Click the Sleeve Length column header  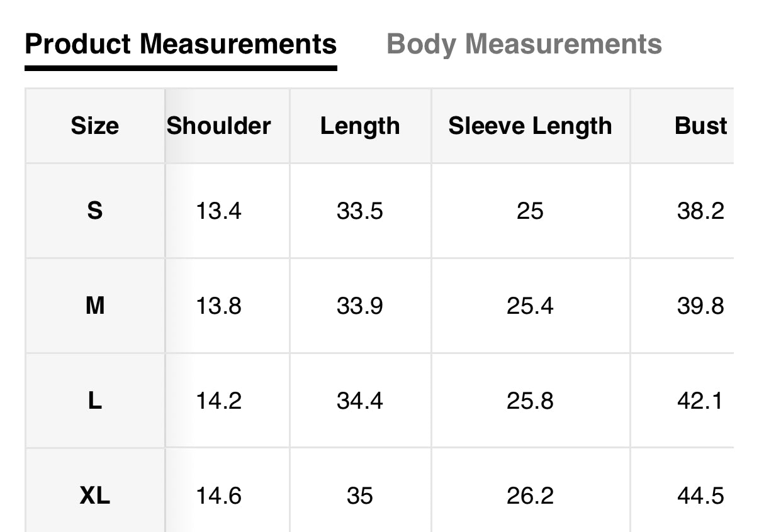click(530, 126)
